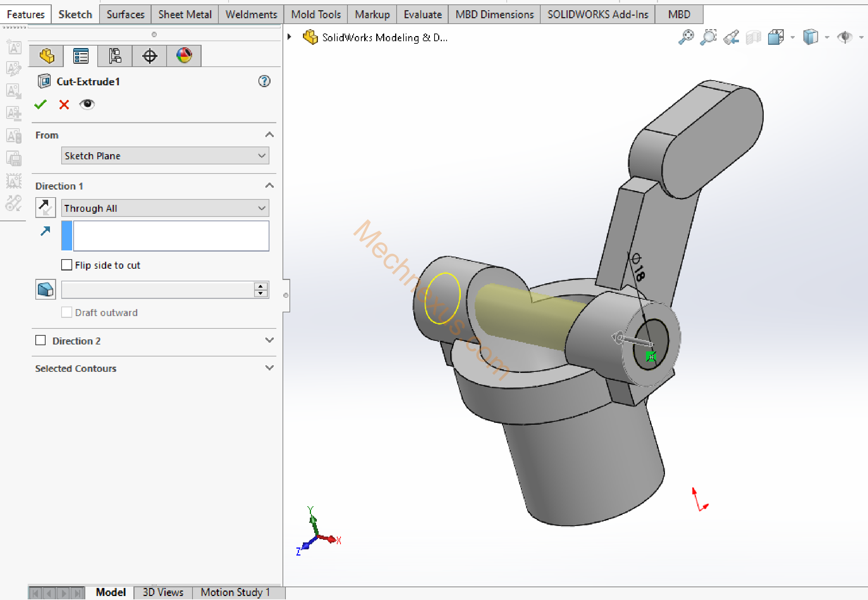Switch to Motion Study 1 tab

pyautogui.click(x=235, y=592)
